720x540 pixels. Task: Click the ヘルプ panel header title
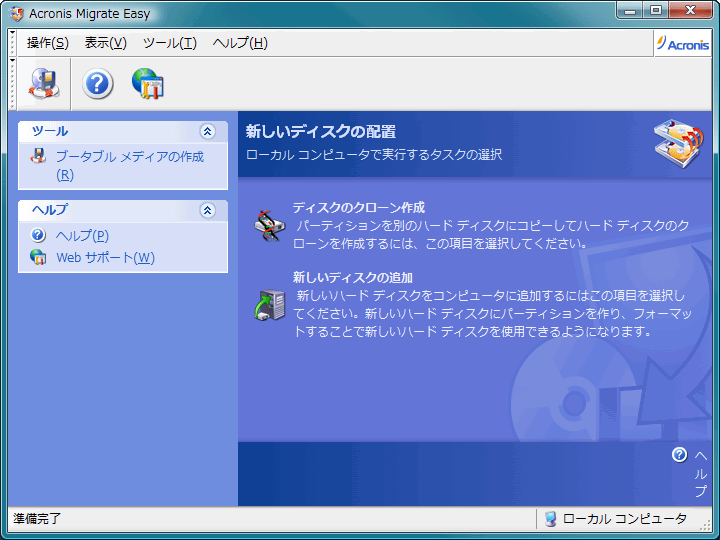pyautogui.click(x=50, y=210)
